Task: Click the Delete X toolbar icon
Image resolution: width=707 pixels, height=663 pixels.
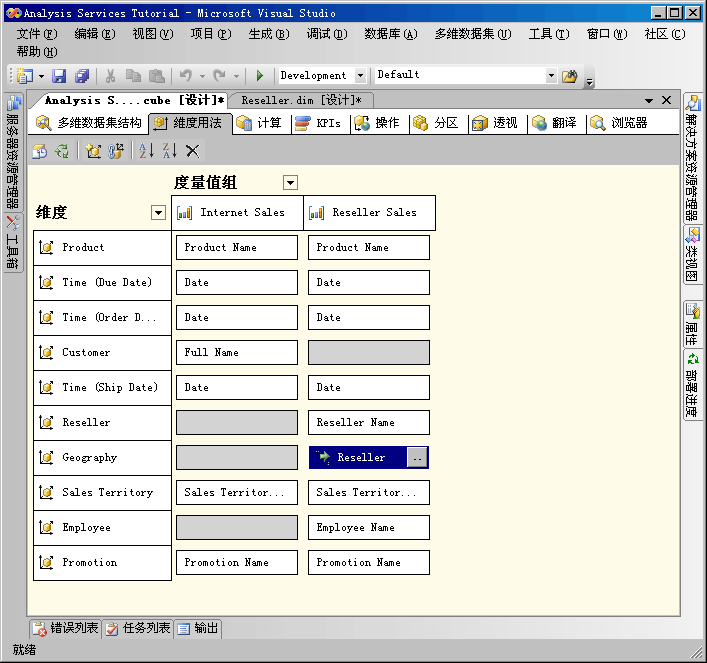Action: point(193,151)
